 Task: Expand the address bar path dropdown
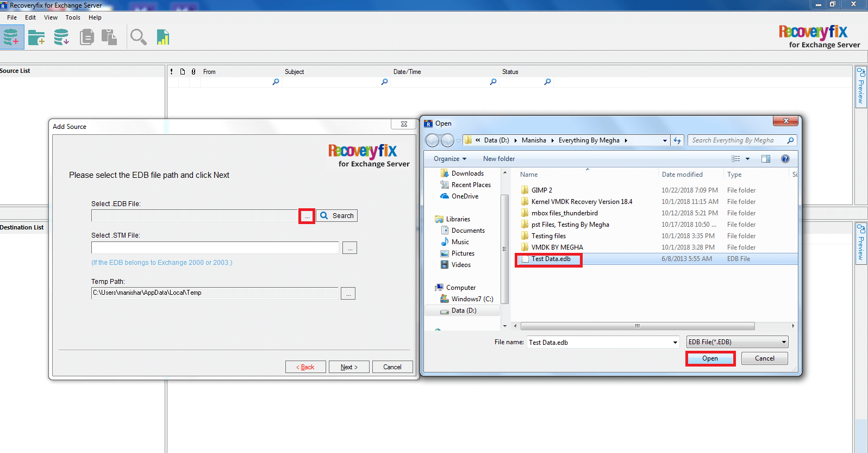665,140
